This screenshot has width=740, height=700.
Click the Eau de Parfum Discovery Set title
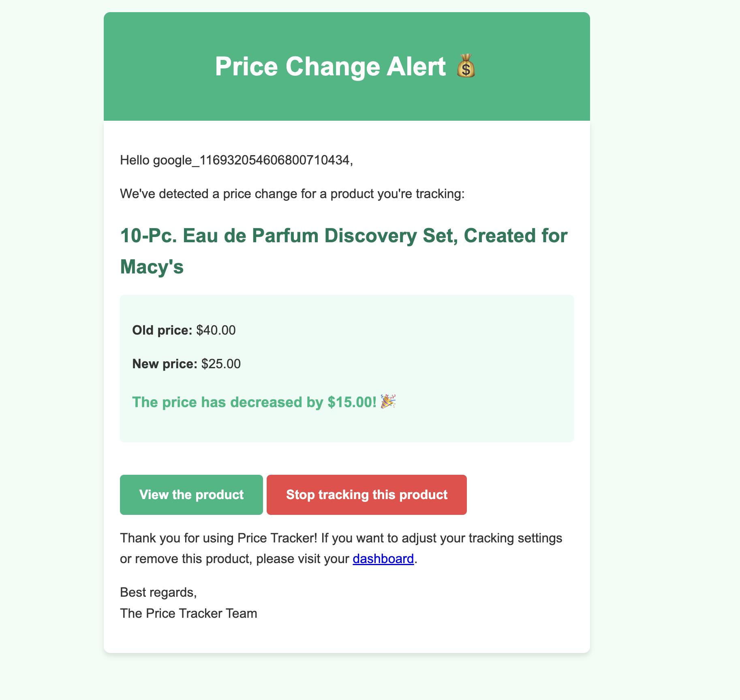pyautogui.click(x=344, y=236)
